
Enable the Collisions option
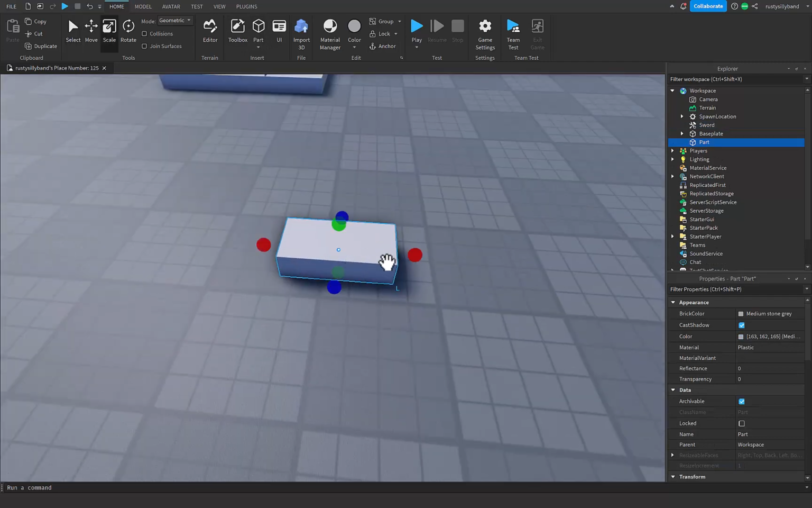144,33
